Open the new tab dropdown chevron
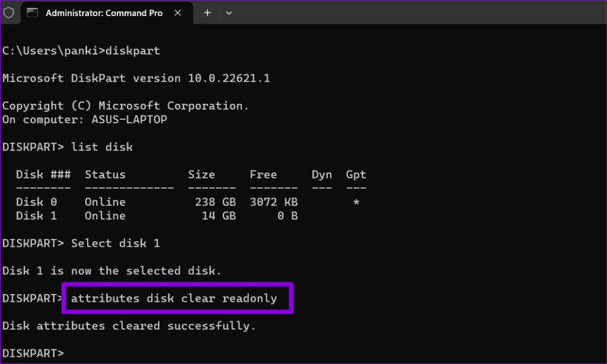 click(x=229, y=12)
